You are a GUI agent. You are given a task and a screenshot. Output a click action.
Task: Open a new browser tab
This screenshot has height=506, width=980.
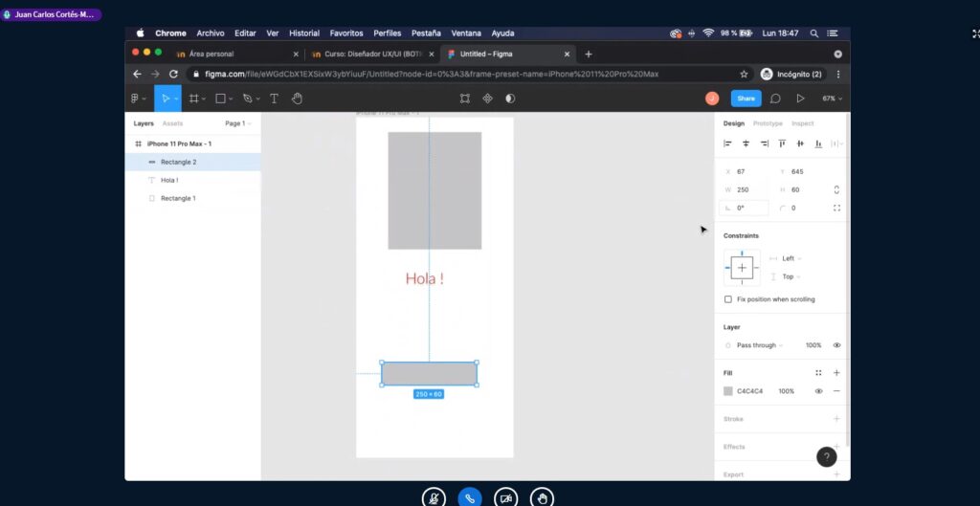pyautogui.click(x=589, y=55)
